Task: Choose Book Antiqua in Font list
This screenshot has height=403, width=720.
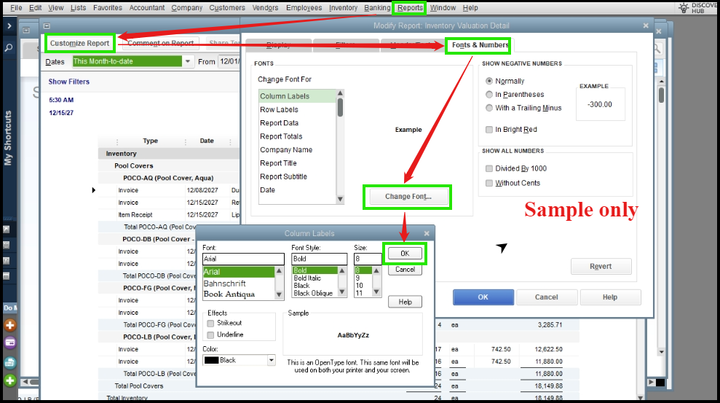Action: [x=229, y=294]
